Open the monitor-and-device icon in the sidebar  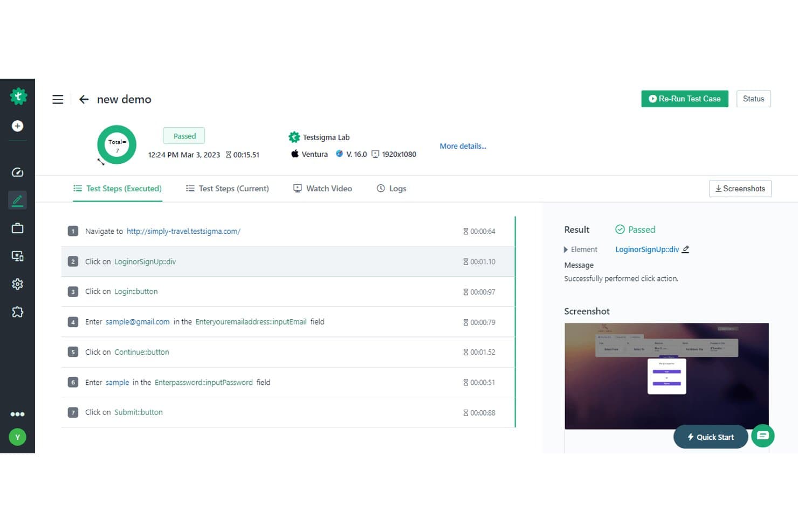click(x=18, y=256)
